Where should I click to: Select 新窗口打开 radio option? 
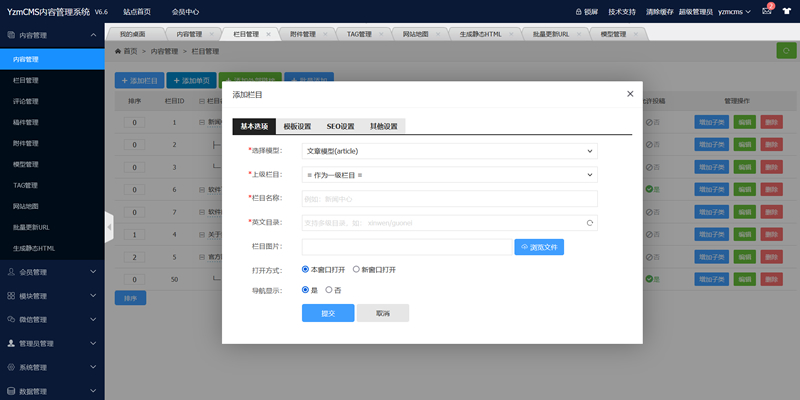(x=356, y=269)
